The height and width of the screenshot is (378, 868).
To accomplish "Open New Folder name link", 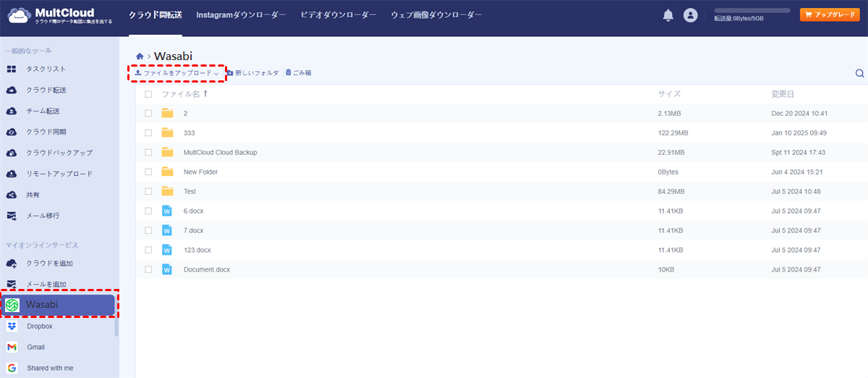I will [x=200, y=172].
